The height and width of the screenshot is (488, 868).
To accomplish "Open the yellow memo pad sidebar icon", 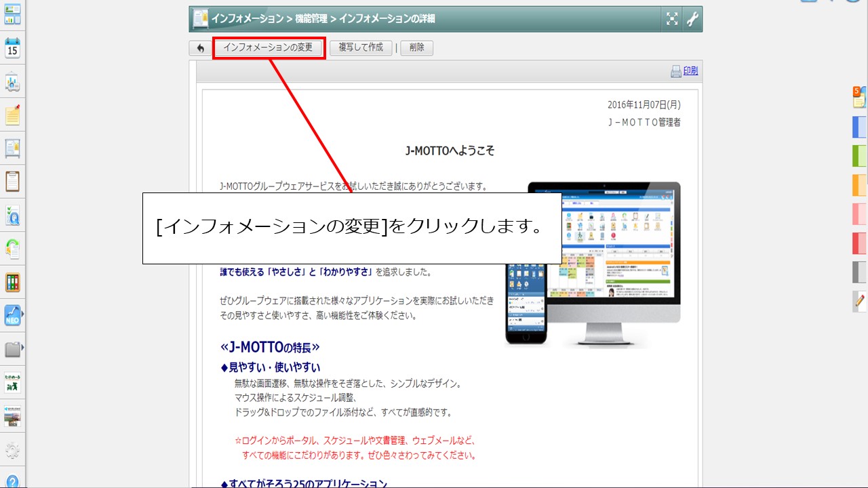I will pyautogui.click(x=12, y=115).
